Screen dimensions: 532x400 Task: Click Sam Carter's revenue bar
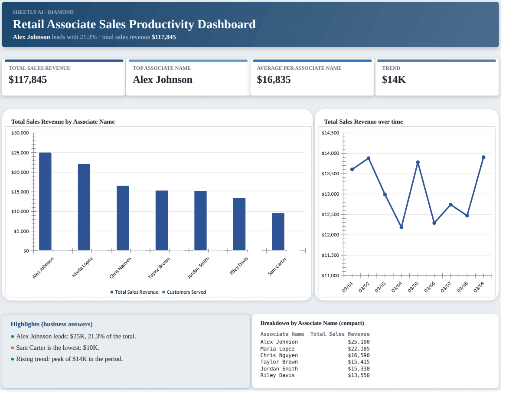point(278,232)
